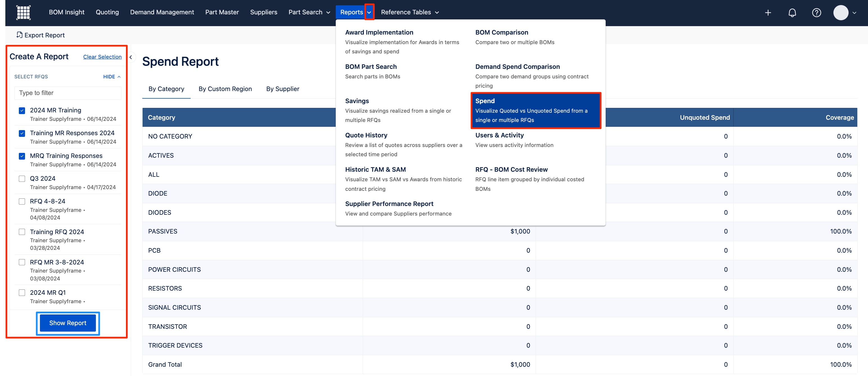The image size is (868, 376).
Task: Click the Unquoted Spend column header
Action: point(705,118)
